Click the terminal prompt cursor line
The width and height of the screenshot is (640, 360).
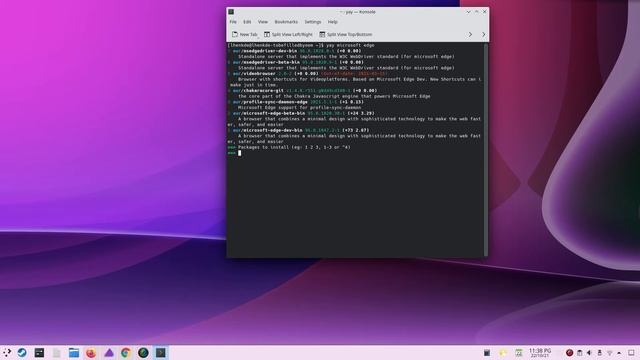click(x=234, y=153)
